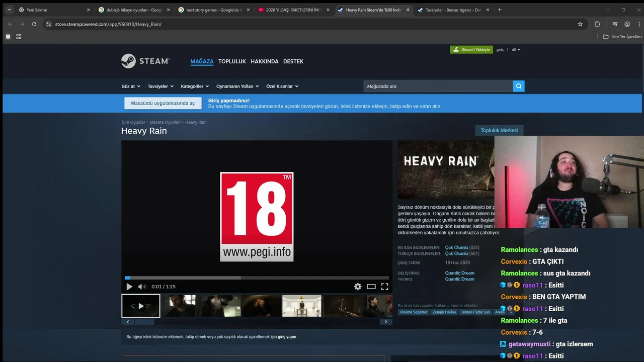The height and width of the screenshot is (362, 644).
Task: Click the browser address bar URL
Action: point(108,24)
